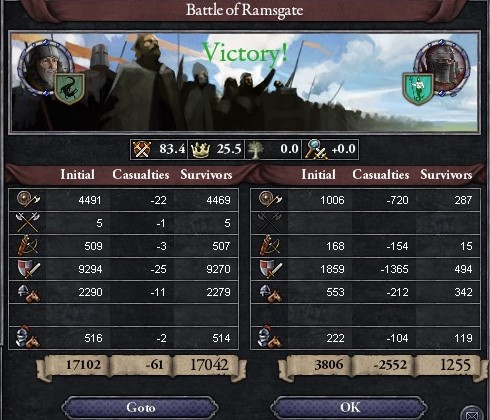Click the crossed swords warscore icon
This screenshot has width=490, height=420.
click(142, 149)
